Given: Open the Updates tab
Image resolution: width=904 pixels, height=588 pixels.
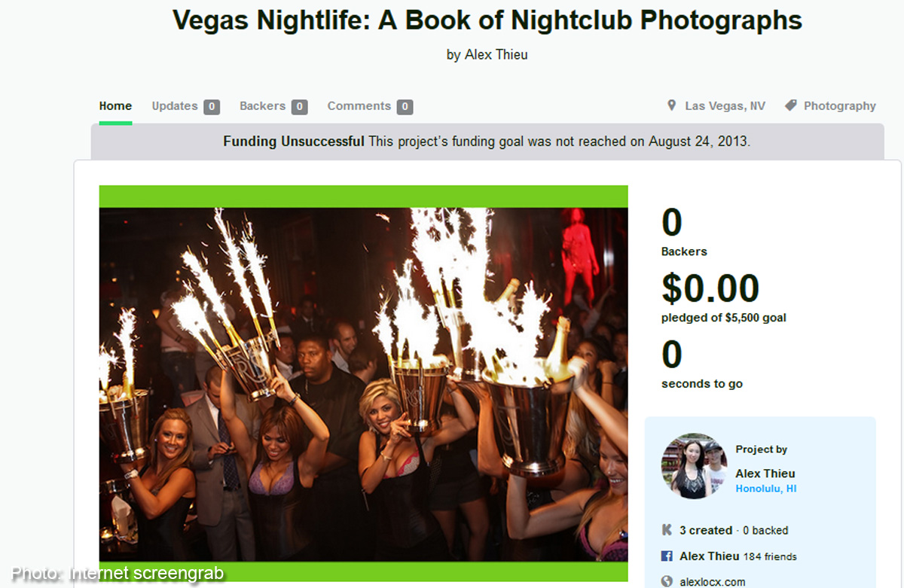Looking at the screenshot, I should point(175,106).
